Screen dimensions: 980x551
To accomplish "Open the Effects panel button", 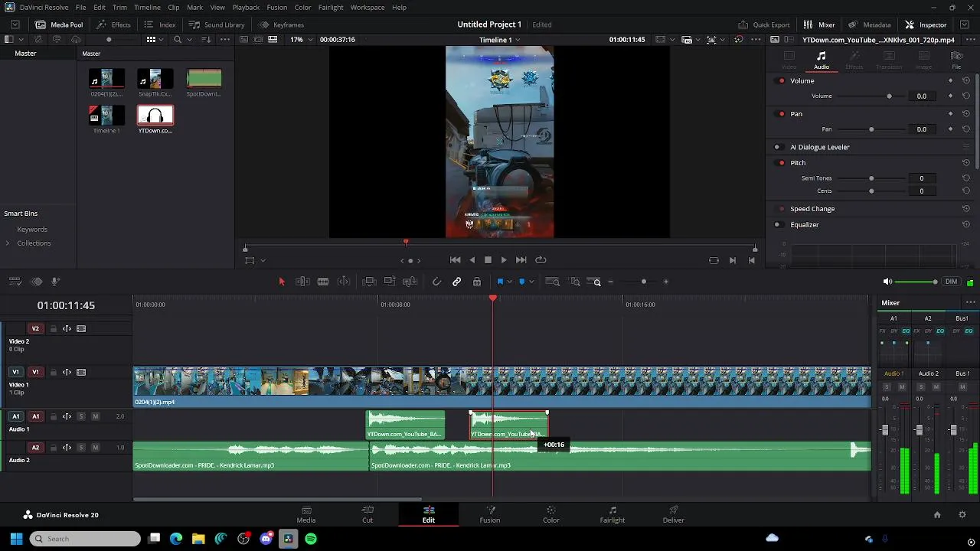I will 113,24.
